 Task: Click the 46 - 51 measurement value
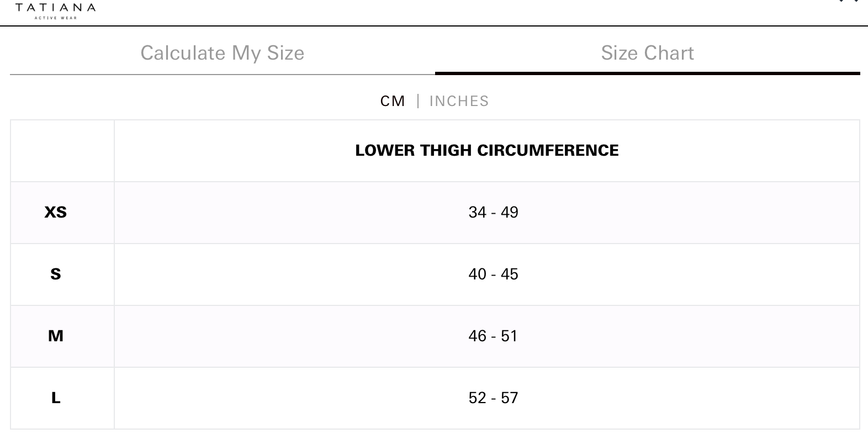[x=493, y=336]
